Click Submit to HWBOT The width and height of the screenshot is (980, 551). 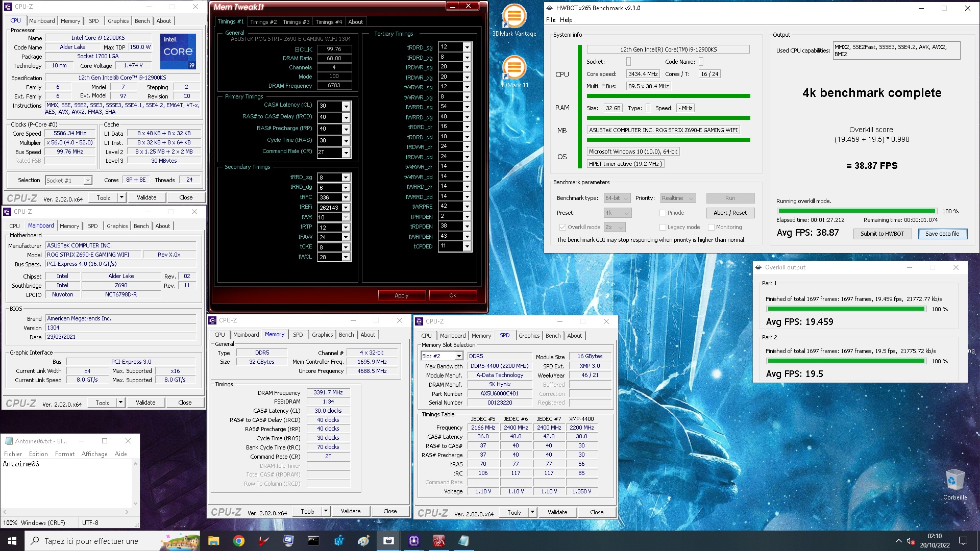tap(882, 234)
